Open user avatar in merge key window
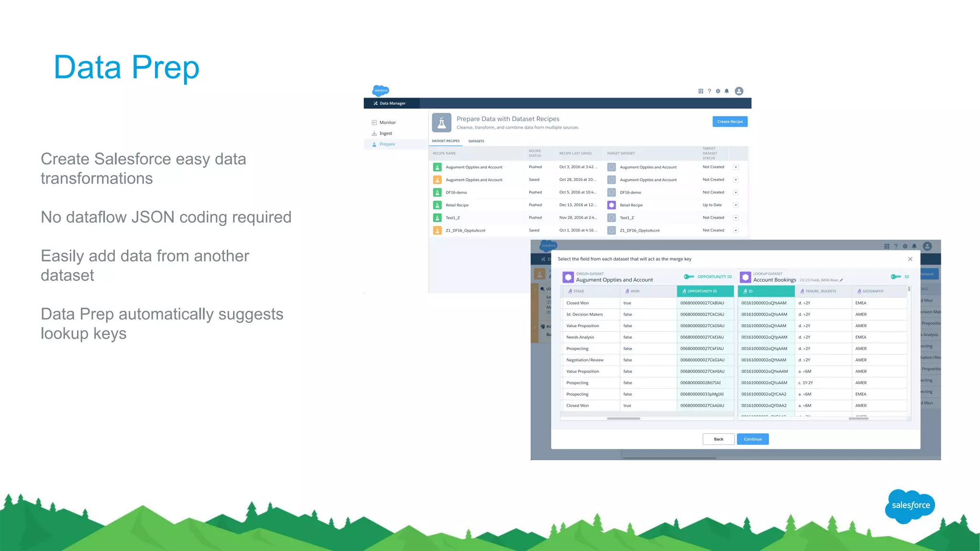Image resolution: width=980 pixels, height=551 pixels. [x=927, y=246]
